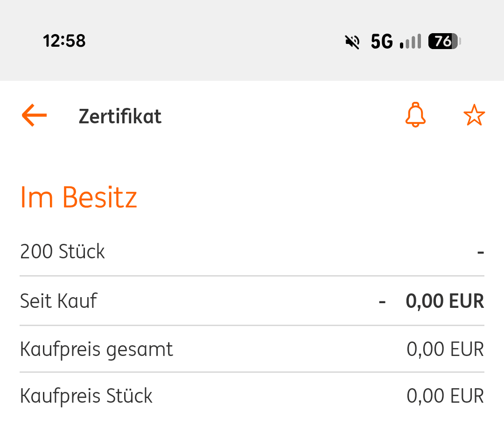Open price alerts via bell icon

pos(415,115)
